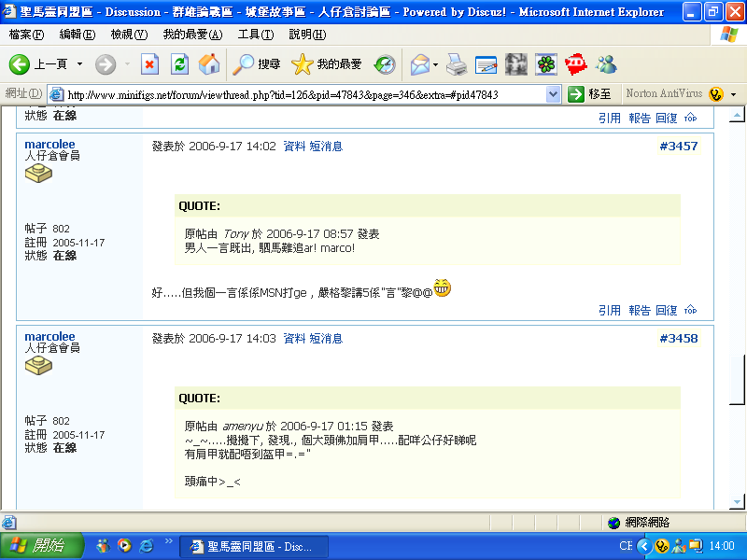The height and width of the screenshot is (560, 747).
Task: Click 引用 link in post #3457
Action: [610, 311]
